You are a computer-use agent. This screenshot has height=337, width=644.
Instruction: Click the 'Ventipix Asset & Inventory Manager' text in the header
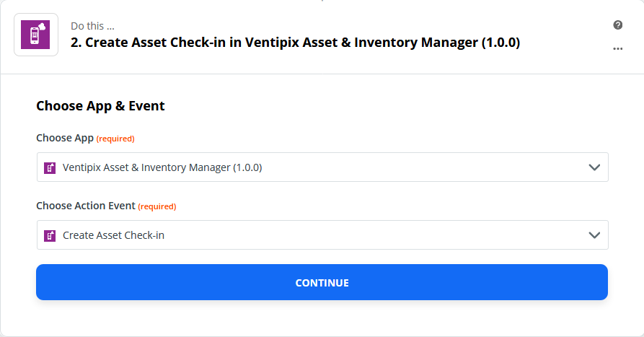pyautogui.click(x=361, y=43)
